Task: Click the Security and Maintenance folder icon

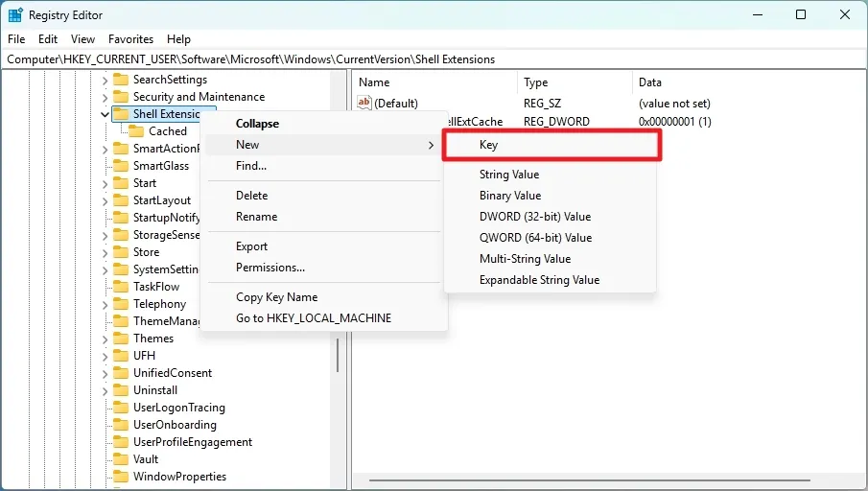Action: coord(121,97)
